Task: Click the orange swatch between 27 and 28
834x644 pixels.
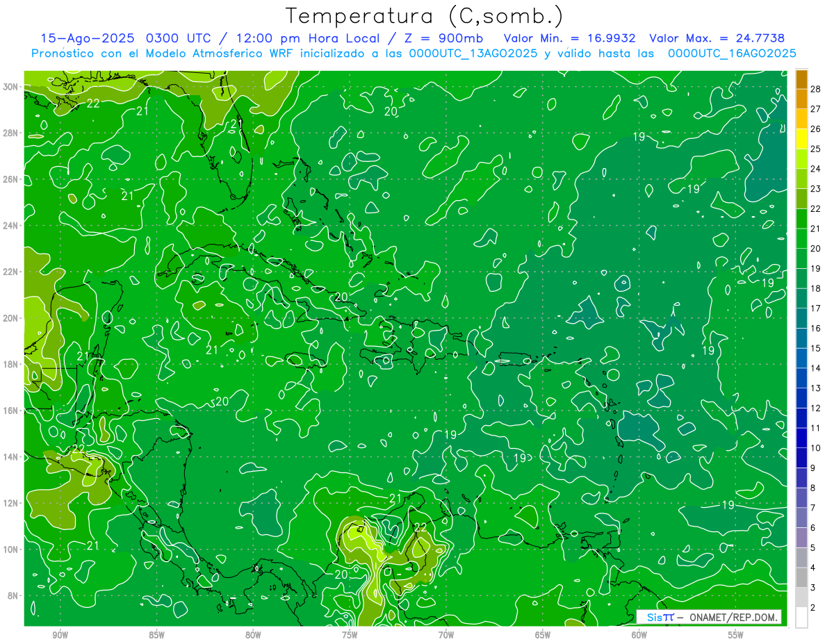Action: click(801, 99)
